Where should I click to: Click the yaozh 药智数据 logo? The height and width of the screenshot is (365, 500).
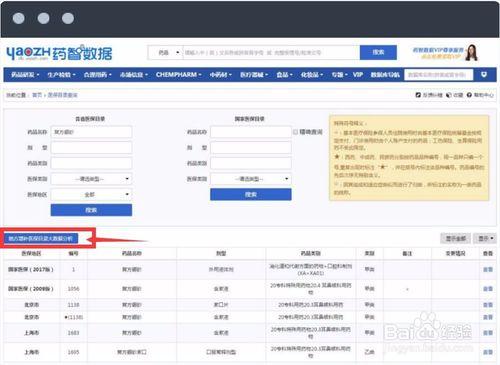[59, 53]
